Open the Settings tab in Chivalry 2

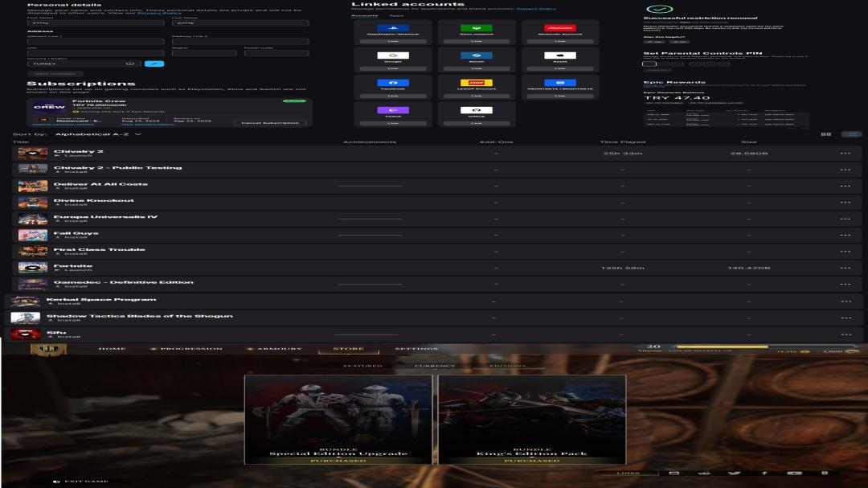416,349
